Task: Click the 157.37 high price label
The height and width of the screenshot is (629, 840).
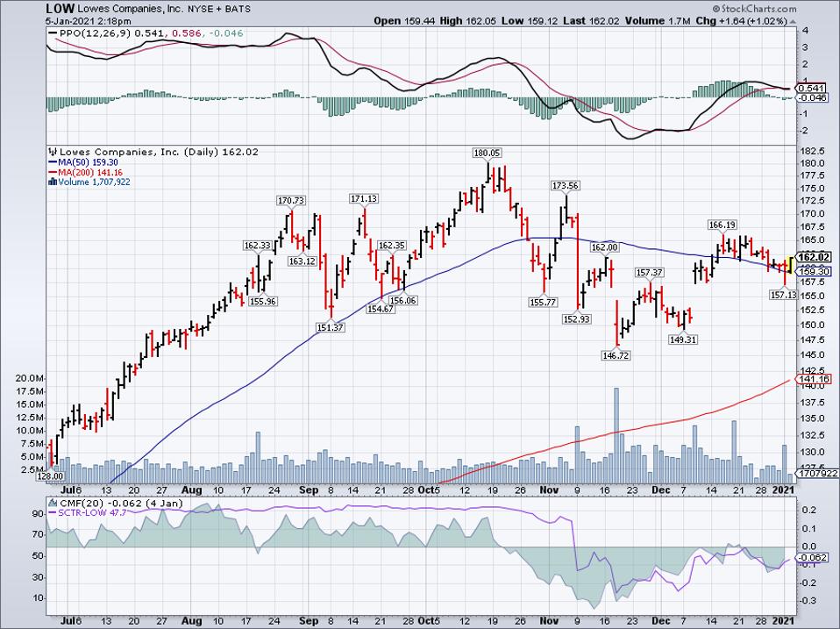Action: pyautogui.click(x=649, y=273)
